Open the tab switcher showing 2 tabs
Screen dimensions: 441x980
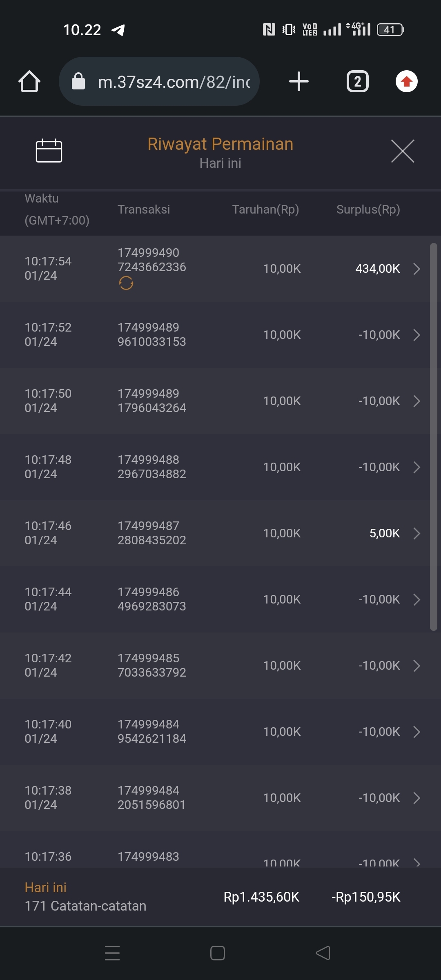tap(357, 81)
